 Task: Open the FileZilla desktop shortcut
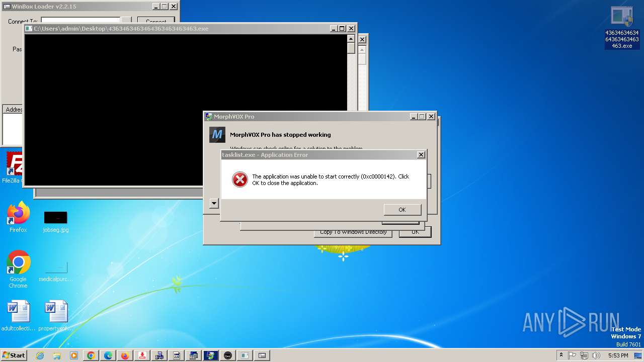coord(13,168)
